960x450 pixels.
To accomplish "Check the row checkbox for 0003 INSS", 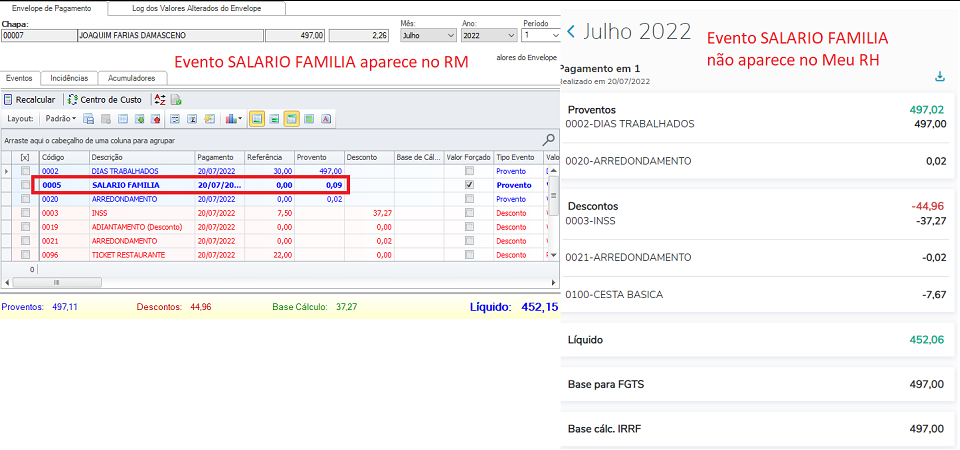I will [25, 213].
